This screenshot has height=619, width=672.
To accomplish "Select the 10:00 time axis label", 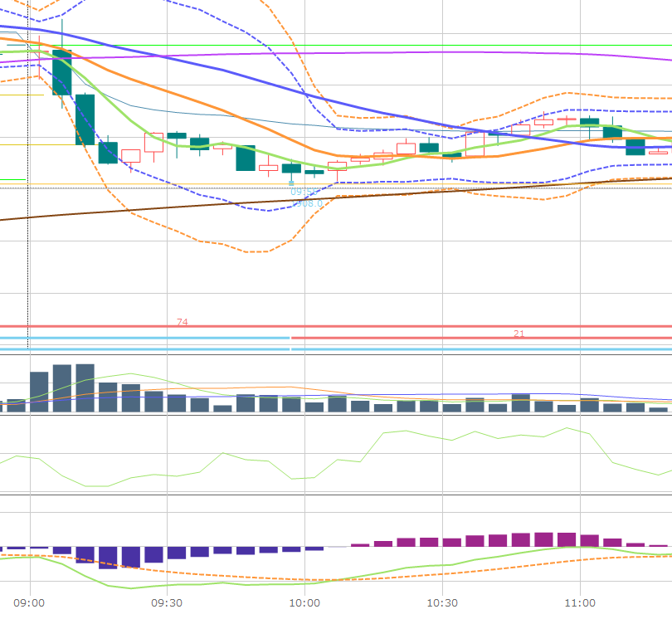I will tap(304, 602).
